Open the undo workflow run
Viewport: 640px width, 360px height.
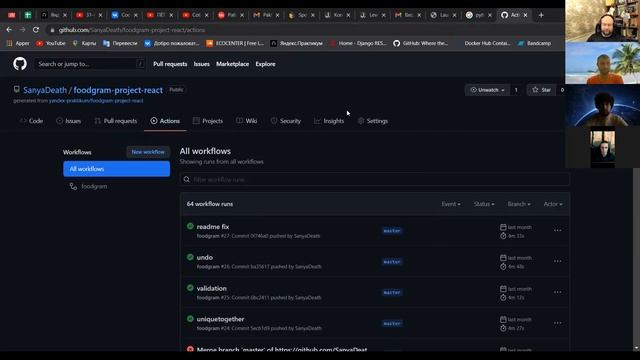(204, 257)
